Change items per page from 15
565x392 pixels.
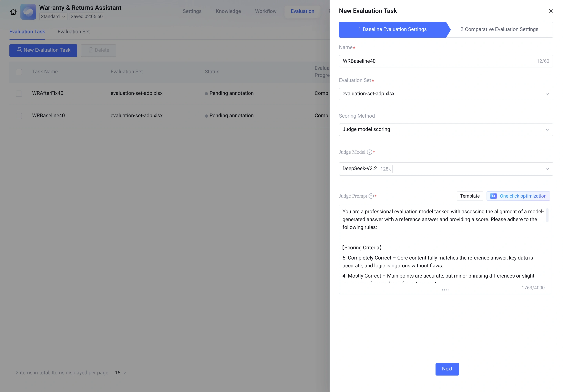pyautogui.click(x=120, y=373)
